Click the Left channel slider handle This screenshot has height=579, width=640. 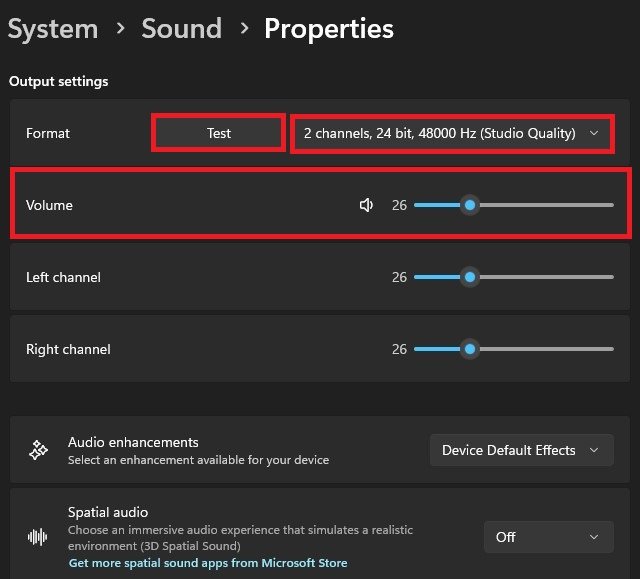pos(470,277)
